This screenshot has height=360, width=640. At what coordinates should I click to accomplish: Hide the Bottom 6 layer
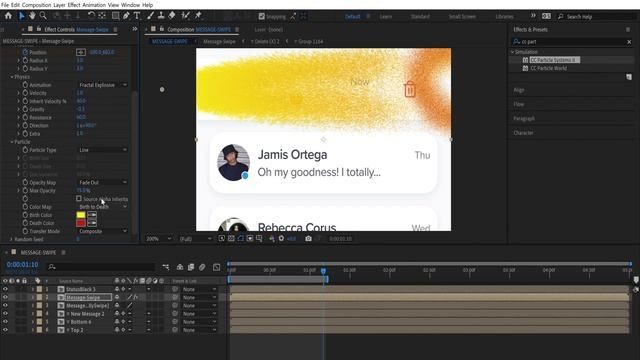5,322
